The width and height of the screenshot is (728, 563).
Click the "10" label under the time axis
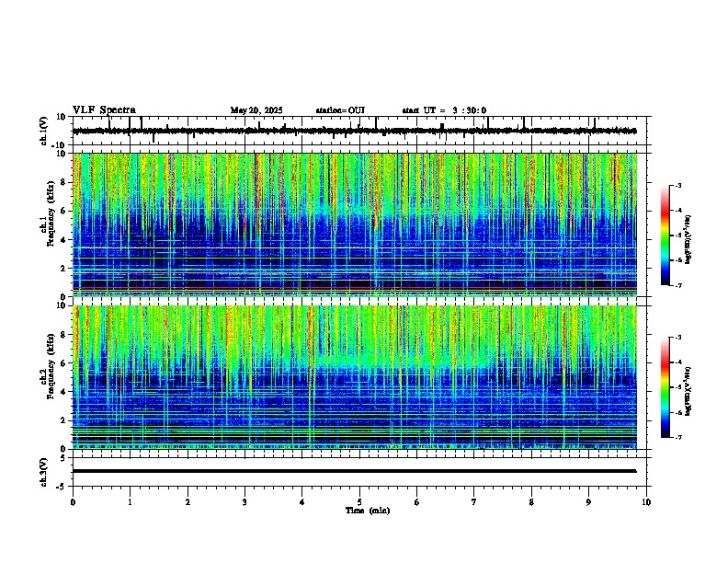[x=646, y=502]
